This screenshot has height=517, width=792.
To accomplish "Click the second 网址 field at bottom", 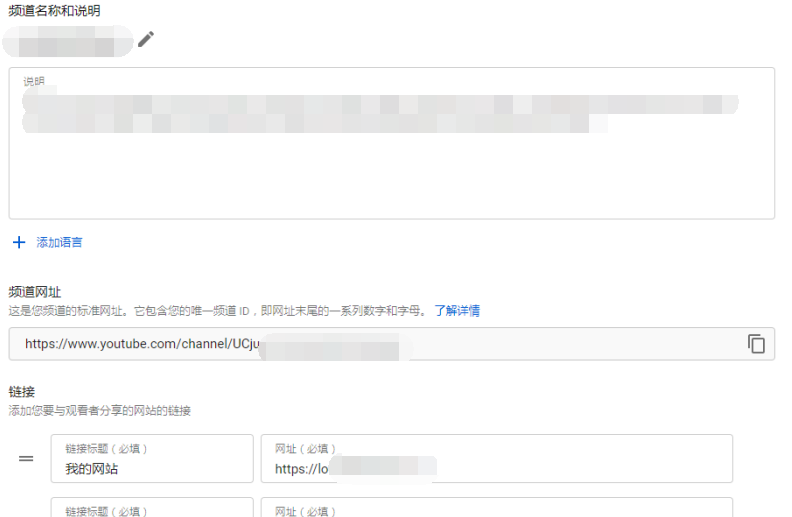I will coord(497,507).
